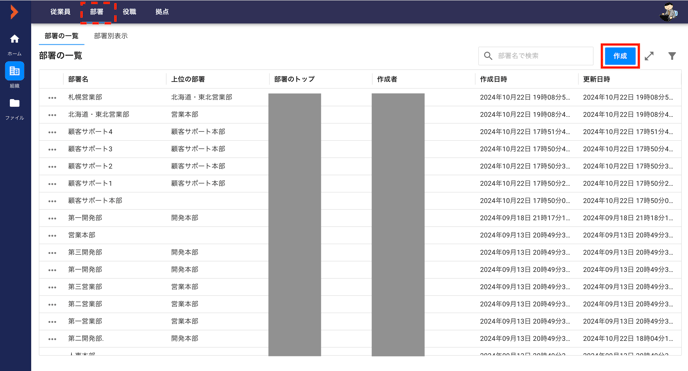The height and width of the screenshot is (371, 688).
Task: Click the 作成日時 cell for 顧客サポート本部 row
Action: point(525,201)
